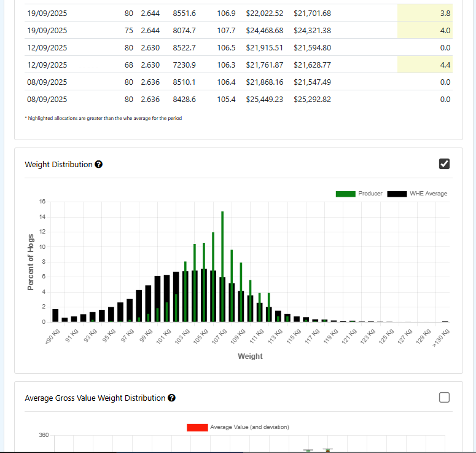
Task: Click the red Average Value legend swatch
Action: tap(197, 427)
